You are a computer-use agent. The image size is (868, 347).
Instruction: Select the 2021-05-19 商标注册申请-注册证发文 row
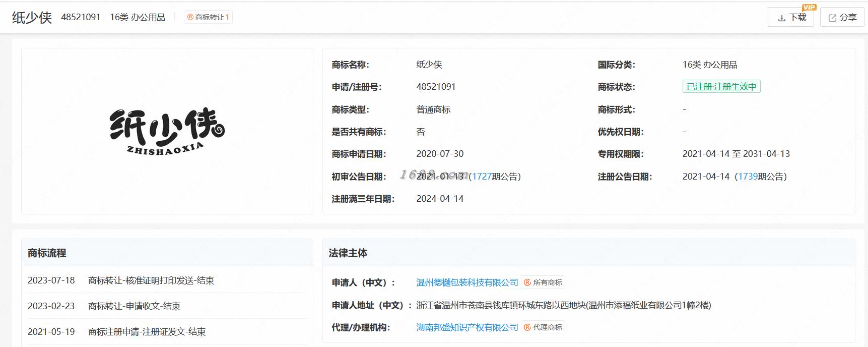[x=167, y=332]
